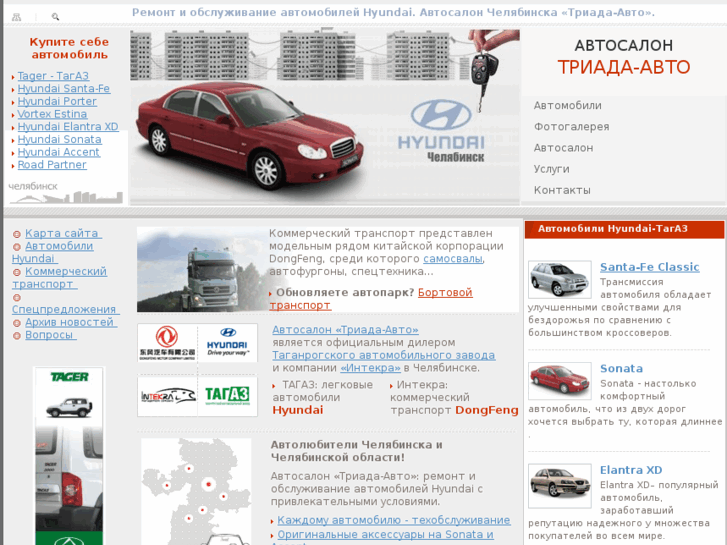This screenshot has width=727, height=545.
Task: Open Sonata heading in right column
Action: (621, 368)
